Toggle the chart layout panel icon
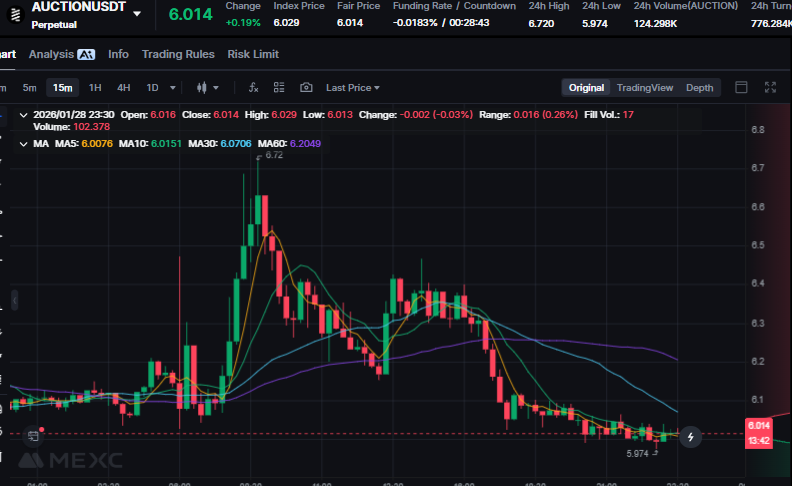The image size is (792, 486). 741,87
